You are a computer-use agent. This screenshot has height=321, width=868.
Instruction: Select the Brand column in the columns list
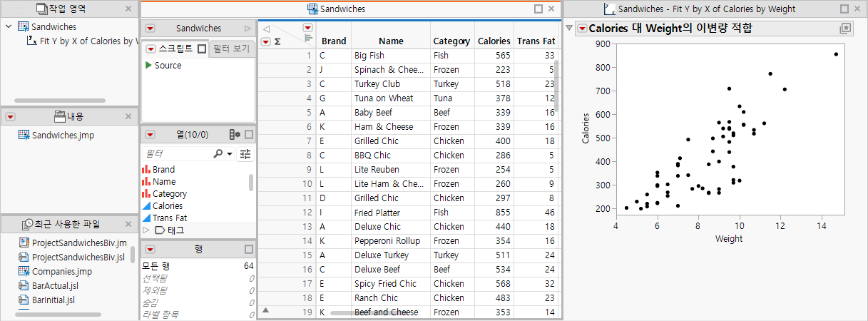click(163, 170)
